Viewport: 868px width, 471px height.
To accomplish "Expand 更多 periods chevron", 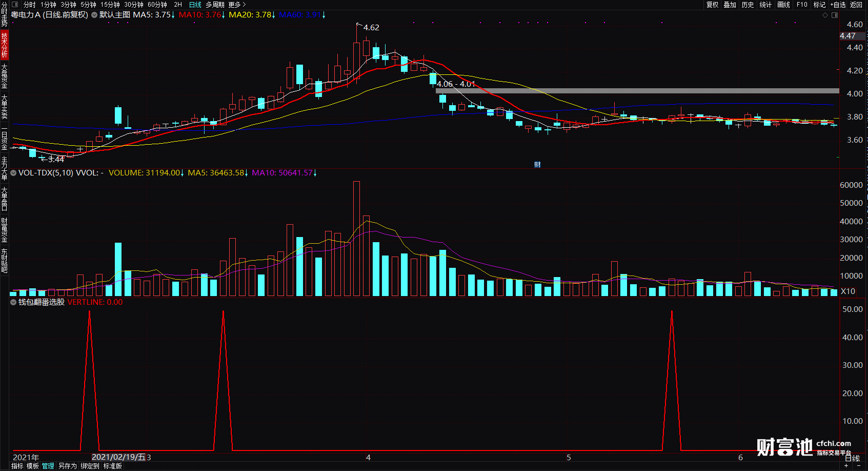I will (244, 5).
